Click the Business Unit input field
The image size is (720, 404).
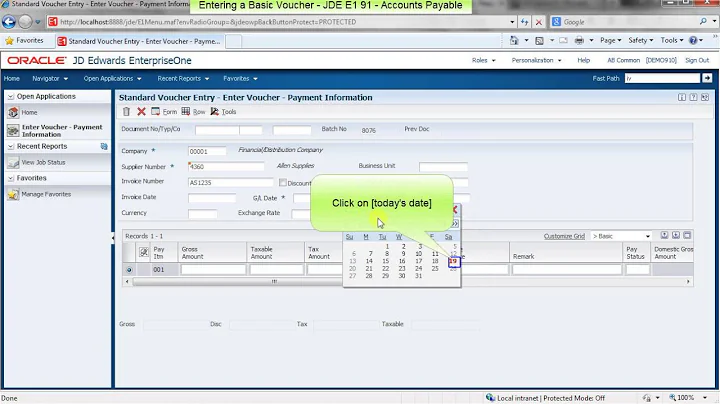coord(443,167)
